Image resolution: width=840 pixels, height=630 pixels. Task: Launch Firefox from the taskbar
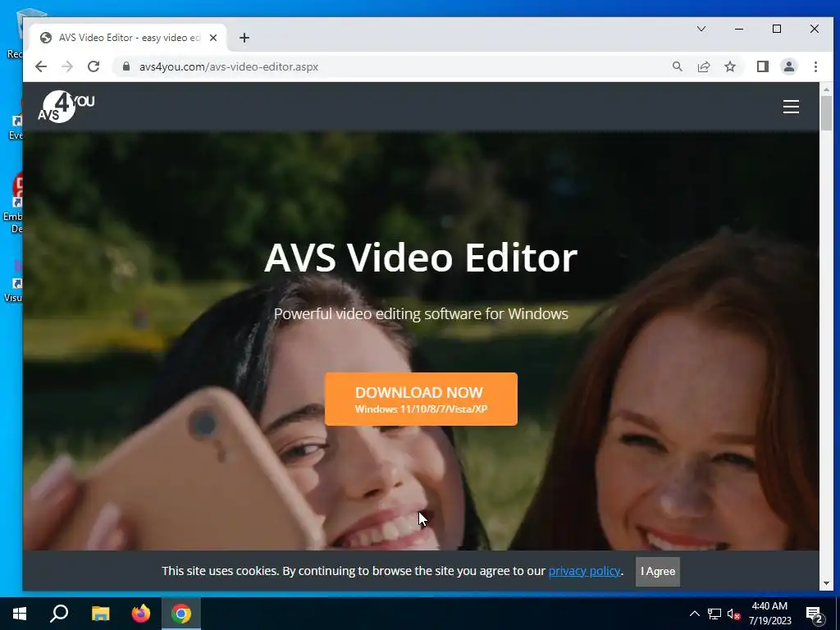[x=141, y=614]
